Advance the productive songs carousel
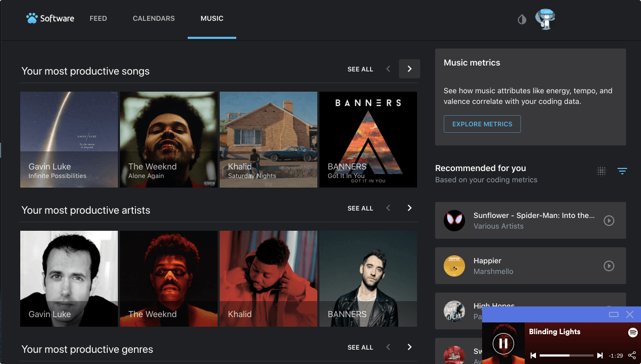 tap(409, 69)
